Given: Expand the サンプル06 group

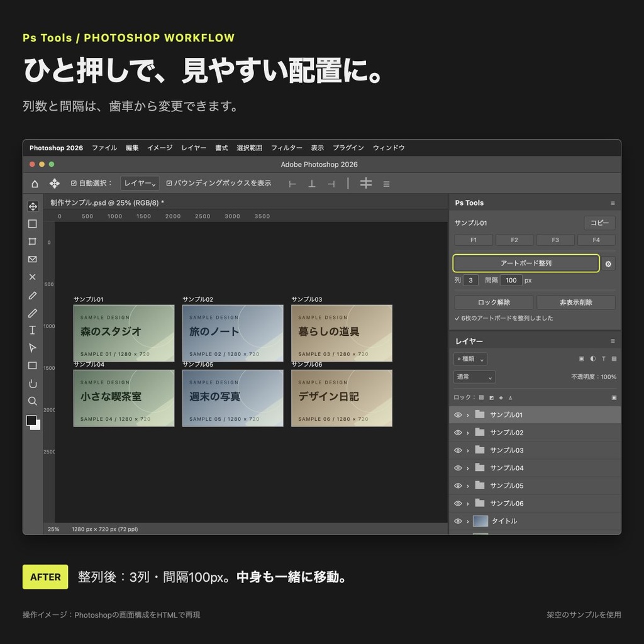Looking at the screenshot, I should 468,504.
